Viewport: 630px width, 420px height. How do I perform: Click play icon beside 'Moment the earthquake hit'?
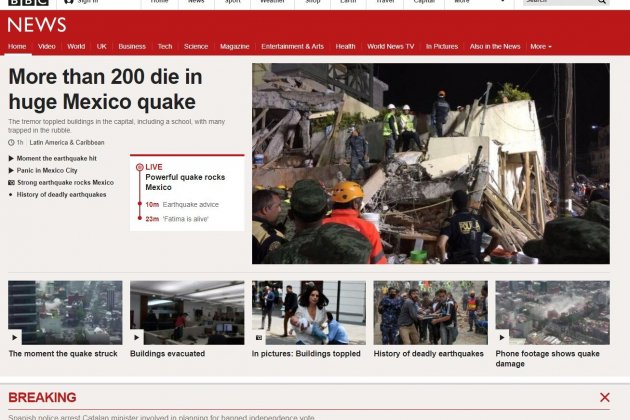click(x=11, y=158)
